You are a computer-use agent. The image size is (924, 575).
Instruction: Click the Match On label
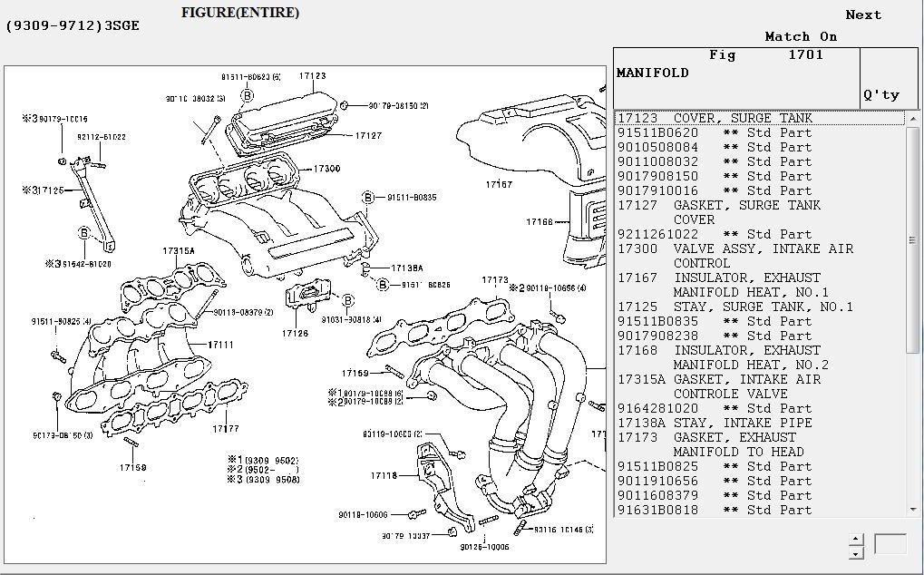click(x=801, y=36)
